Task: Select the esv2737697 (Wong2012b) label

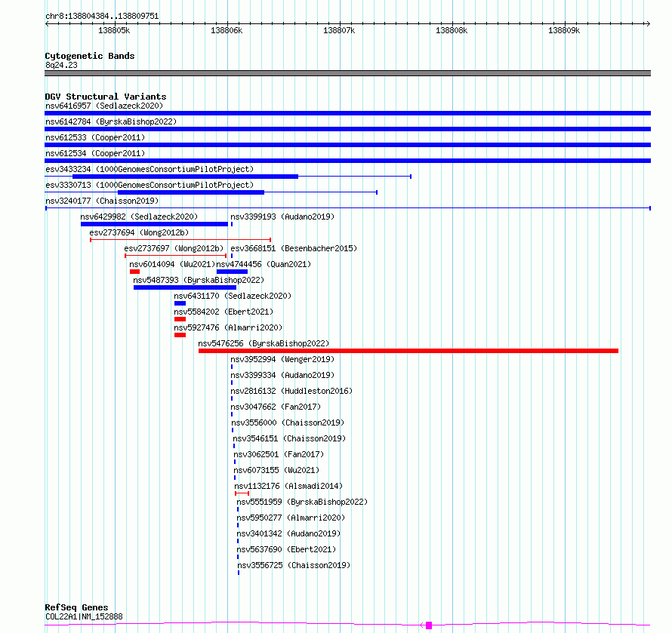Action: (174, 248)
